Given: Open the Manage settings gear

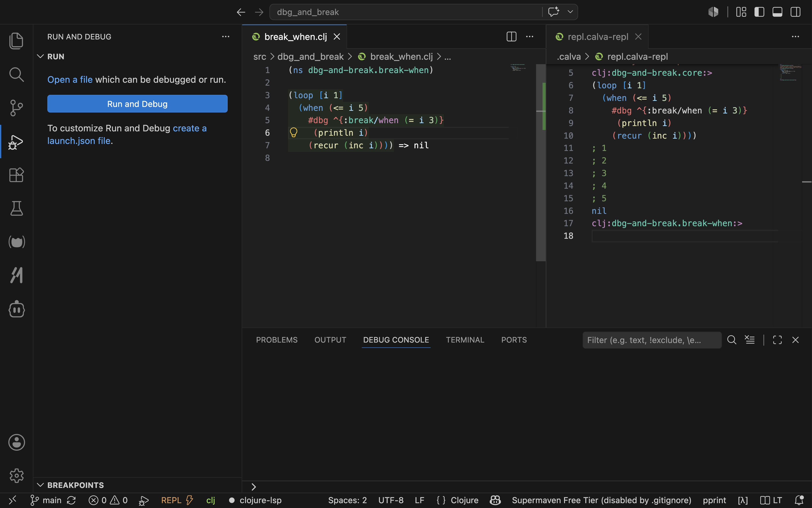Looking at the screenshot, I should [x=16, y=476].
